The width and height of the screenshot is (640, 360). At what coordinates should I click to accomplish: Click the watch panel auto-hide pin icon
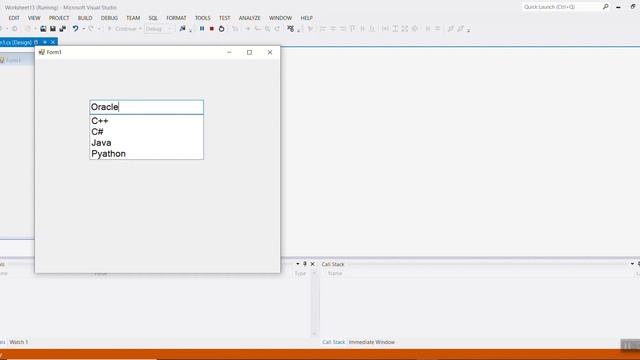coord(305,264)
